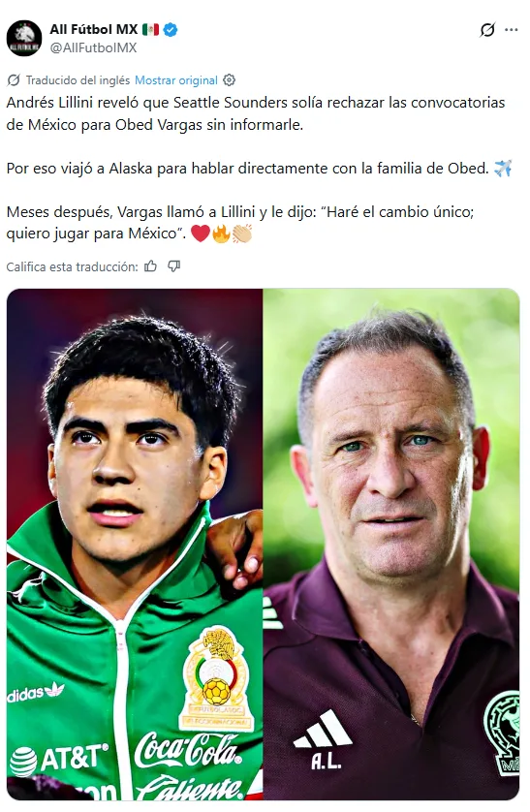The width and height of the screenshot is (530, 812).
Task: Click the red heart emoji in the tweet
Action: click(x=201, y=234)
